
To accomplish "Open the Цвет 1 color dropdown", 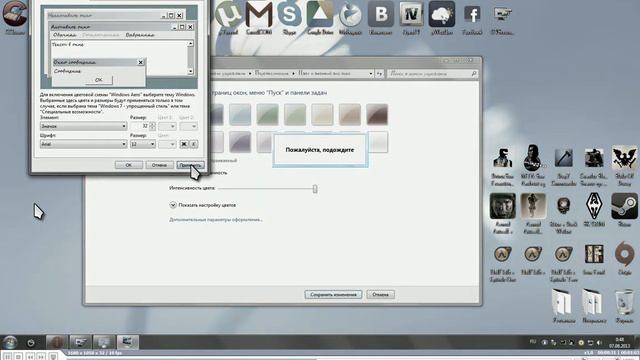I will point(167,126).
